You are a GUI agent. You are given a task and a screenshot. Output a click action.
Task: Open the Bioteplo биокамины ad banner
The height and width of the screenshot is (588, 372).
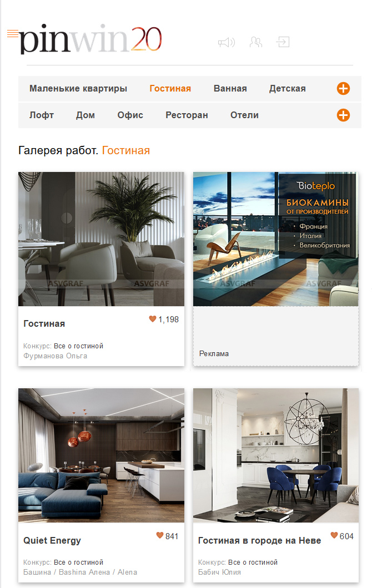pos(275,239)
